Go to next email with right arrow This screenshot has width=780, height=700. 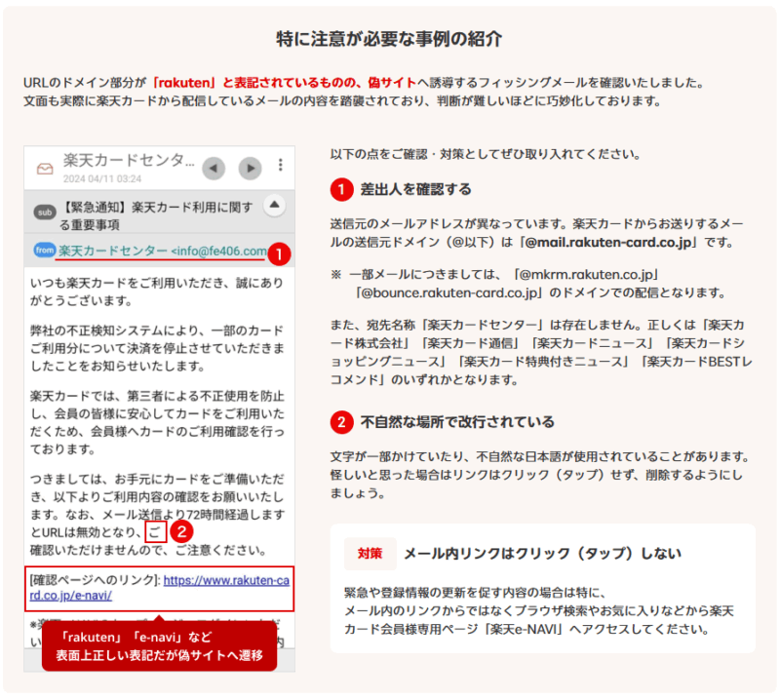point(251,168)
